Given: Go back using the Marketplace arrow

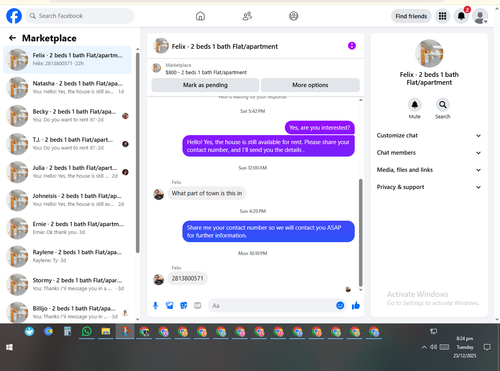Looking at the screenshot, I should pos(12,38).
